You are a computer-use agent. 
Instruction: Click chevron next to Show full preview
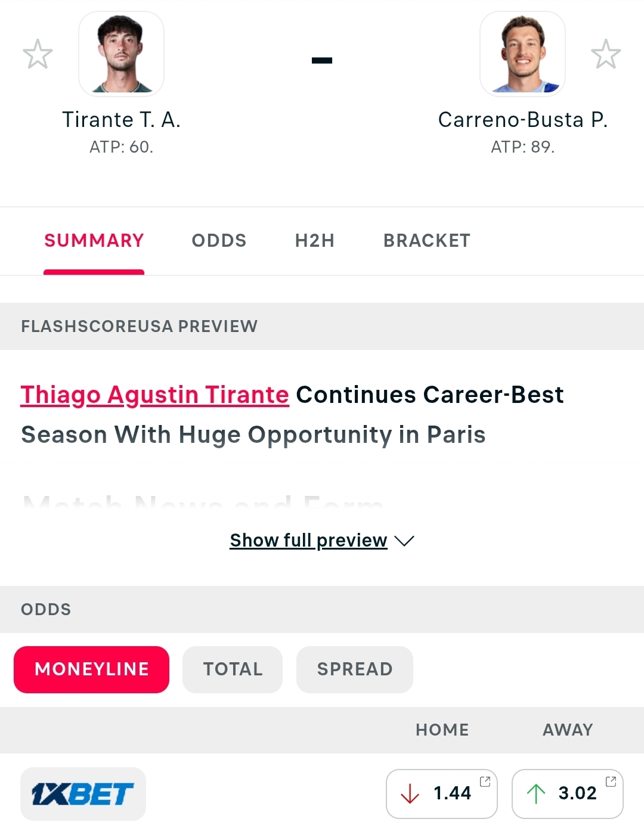tap(404, 541)
